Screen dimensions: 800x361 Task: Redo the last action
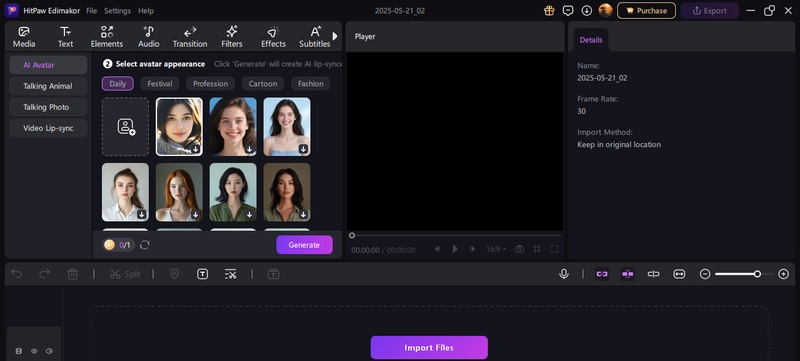(x=44, y=274)
